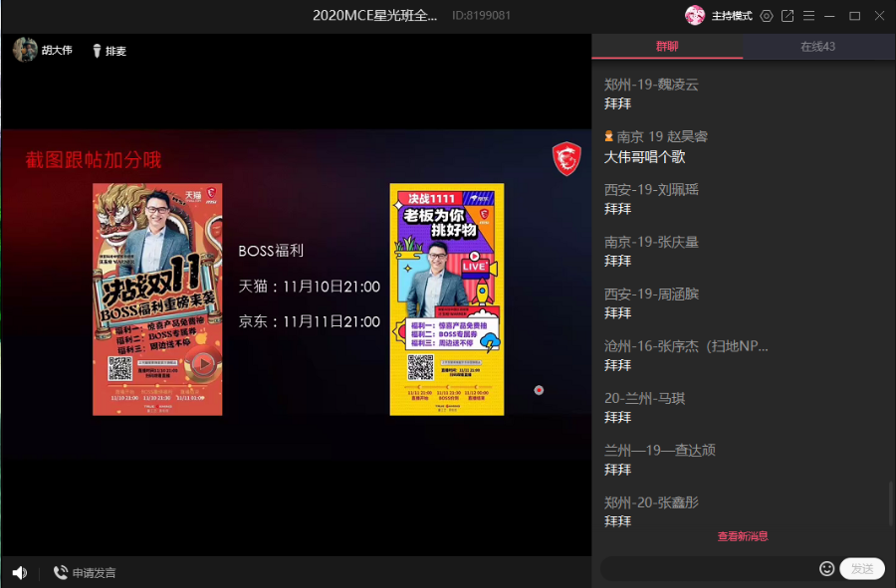Click the message 大伟哥唱个歌
This screenshot has height=588, width=896.
click(x=644, y=157)
